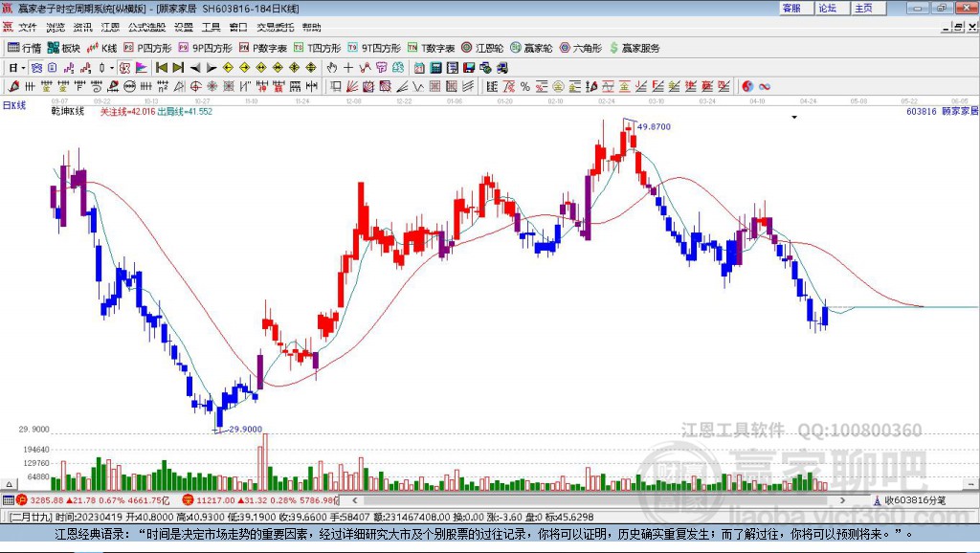Image resolution: width=980 pixels, height=553 pixels.
Task: Click the blue infinity loop icon
Action: [765, 86]
